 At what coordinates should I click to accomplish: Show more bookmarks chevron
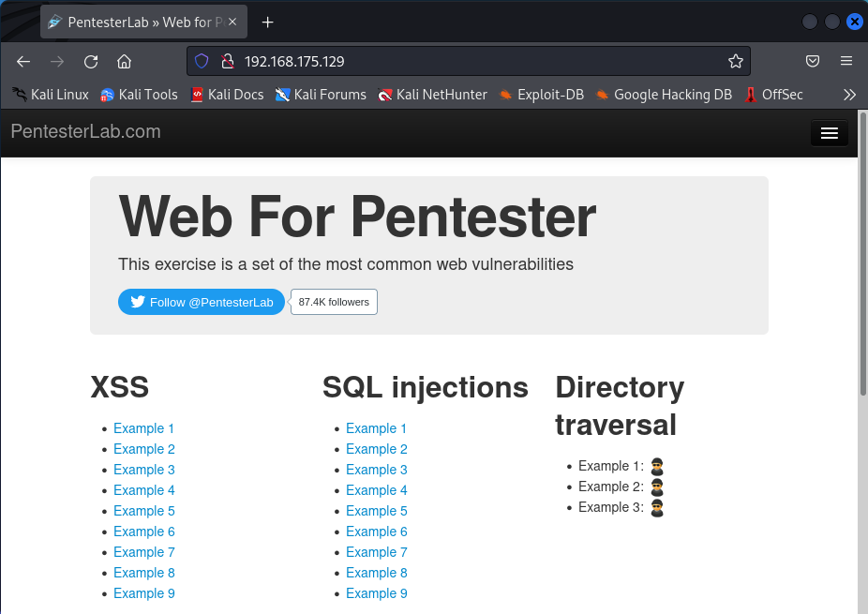pos(849,95)
